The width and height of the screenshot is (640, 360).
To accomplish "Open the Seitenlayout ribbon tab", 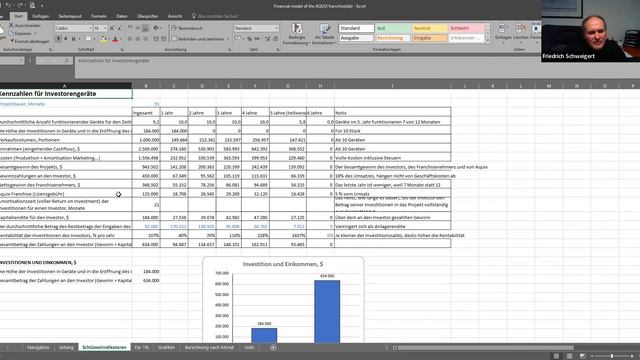I will pos(70,16).
